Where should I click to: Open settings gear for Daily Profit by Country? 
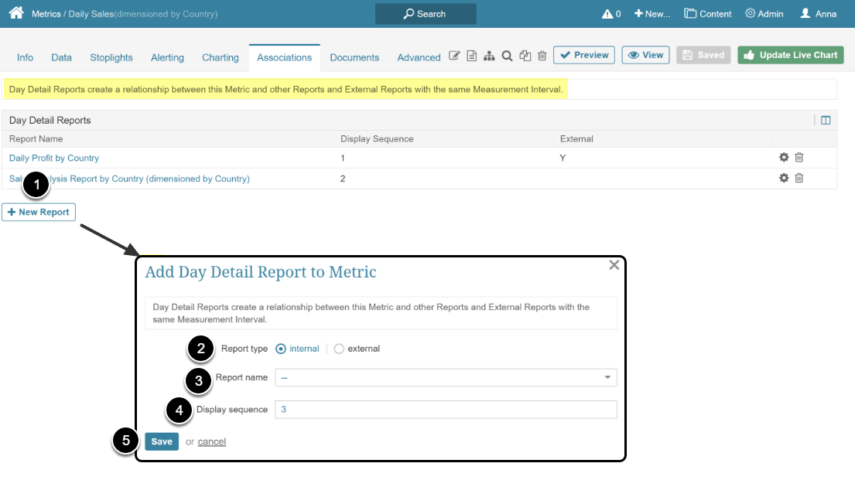(x=784, y=157)
